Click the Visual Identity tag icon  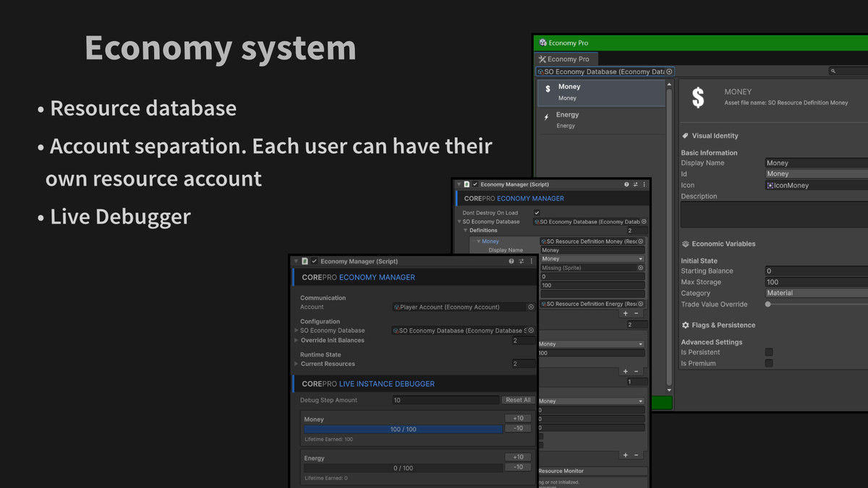[x=685, y=136]
